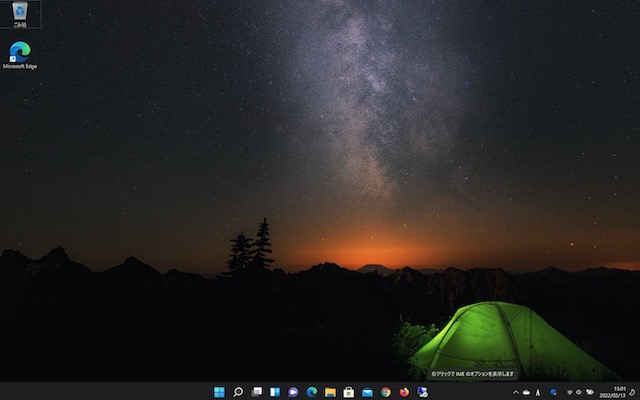Open taskbar Search
The width and height of the screenshot is (640, 400).
coord(238,392)
